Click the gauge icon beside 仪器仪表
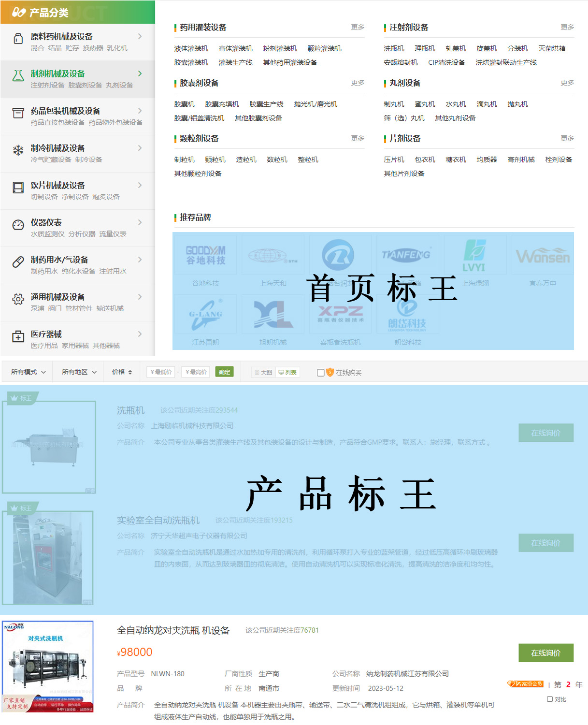This screenshot has height=725, width=588. (18, 225)
